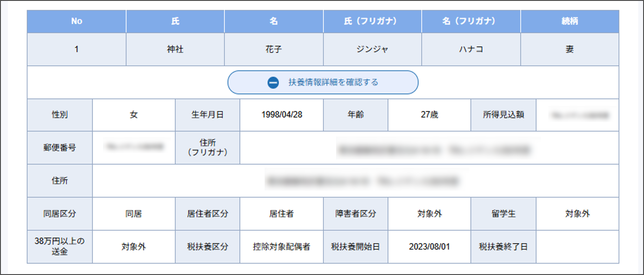
Task: Click the 控除対象配偶者 value cell
Action: (282, 247)
